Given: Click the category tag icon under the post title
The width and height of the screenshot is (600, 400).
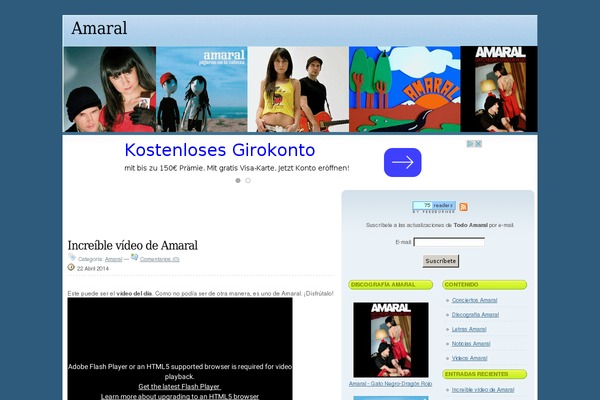Looking at the screenshot, I should (72, 257).
